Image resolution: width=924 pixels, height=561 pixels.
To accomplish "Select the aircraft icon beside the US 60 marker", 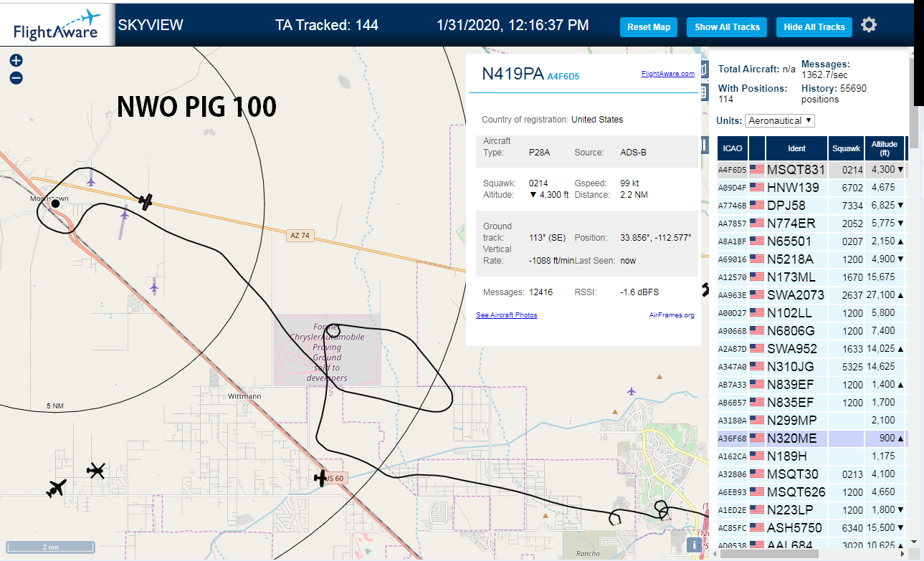I will [x=321, y=478].
